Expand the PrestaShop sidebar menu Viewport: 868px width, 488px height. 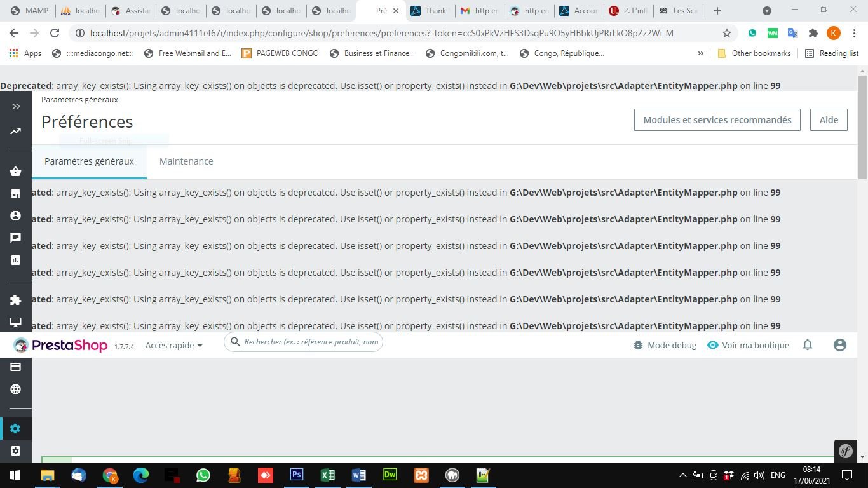16,106
